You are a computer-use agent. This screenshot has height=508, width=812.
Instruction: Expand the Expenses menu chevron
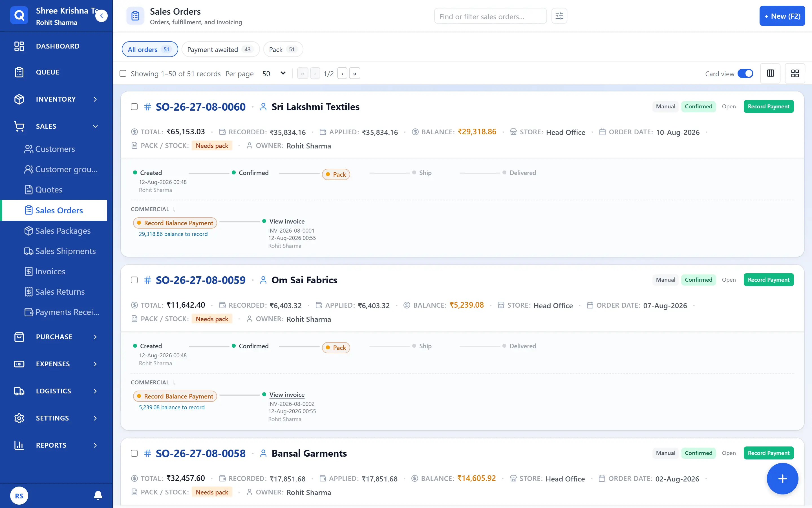point(95,364)
